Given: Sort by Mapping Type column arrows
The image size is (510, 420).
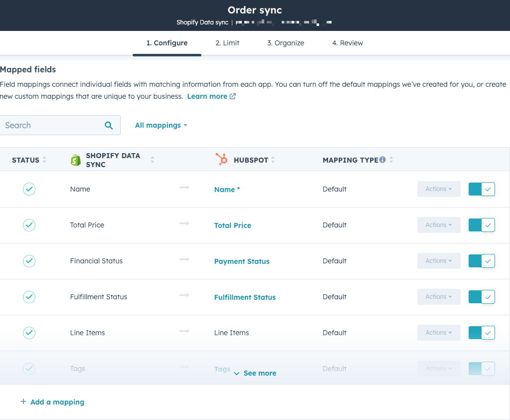Looking at the screenshot, I should pos(391,160).
